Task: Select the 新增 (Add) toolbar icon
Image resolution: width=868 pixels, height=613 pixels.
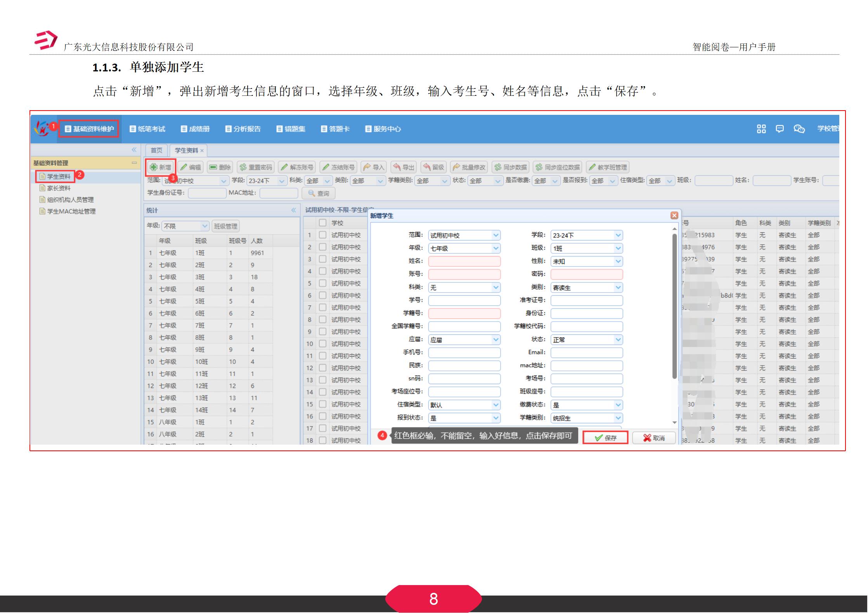Action: 162,167
